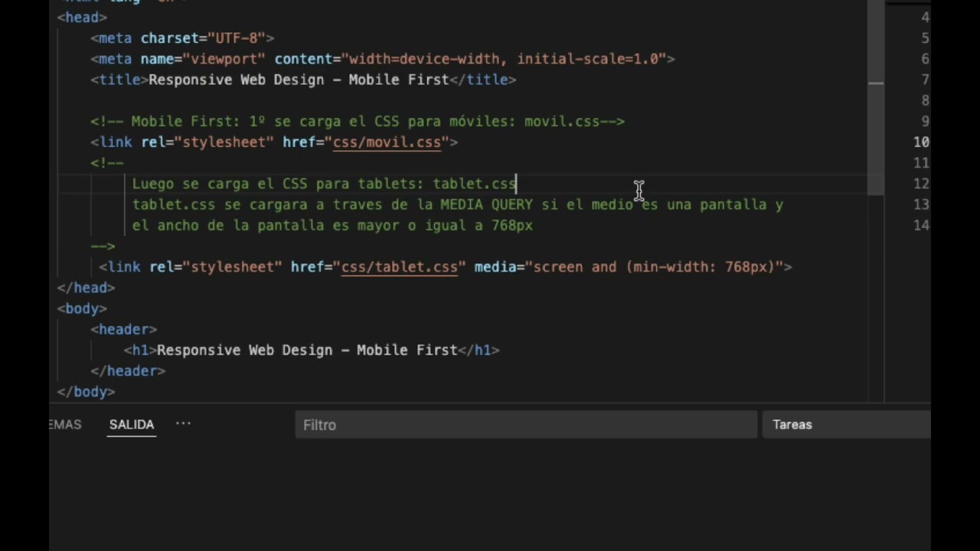Click the closing header tag

(128, 371)
